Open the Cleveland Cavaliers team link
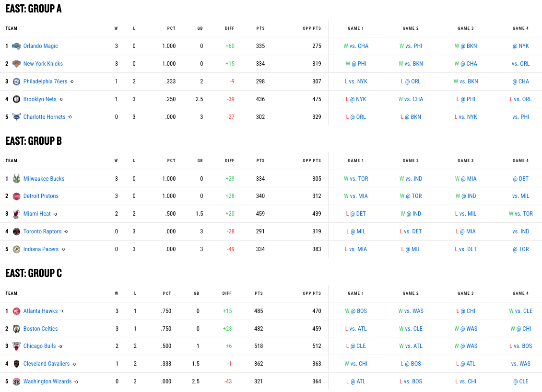The height and width of the screenshot is (392, 542). (x=46, y=364)
